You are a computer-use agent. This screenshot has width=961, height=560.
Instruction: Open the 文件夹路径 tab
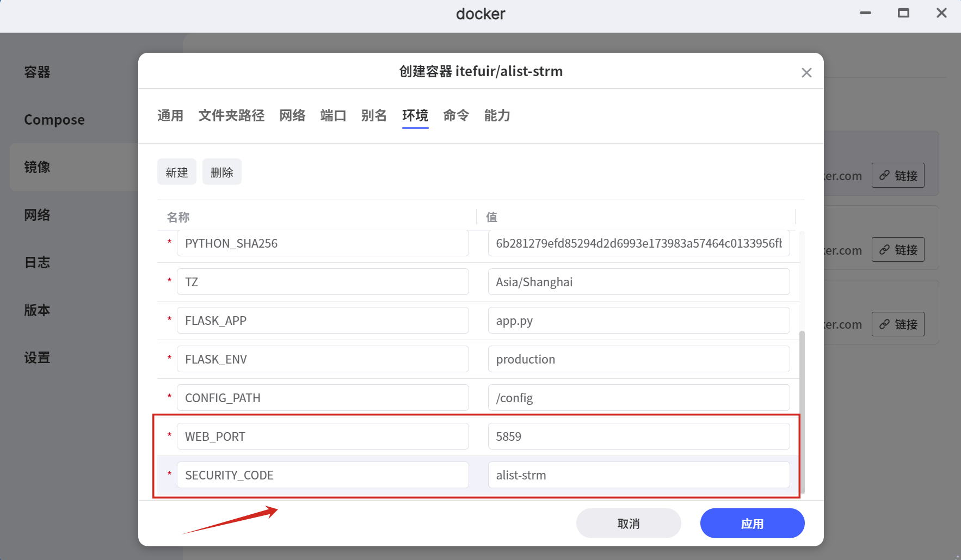231,115
